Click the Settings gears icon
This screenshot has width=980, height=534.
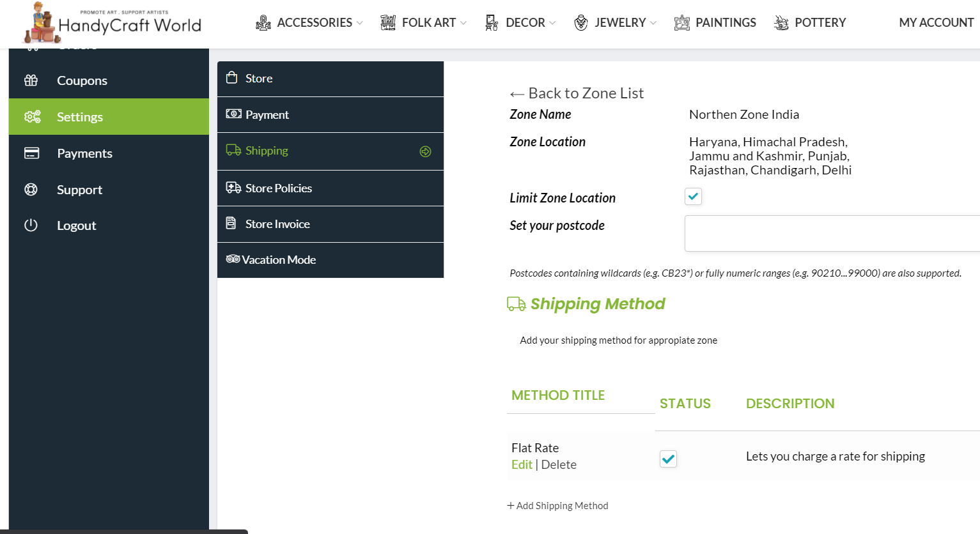pos(32,117)
